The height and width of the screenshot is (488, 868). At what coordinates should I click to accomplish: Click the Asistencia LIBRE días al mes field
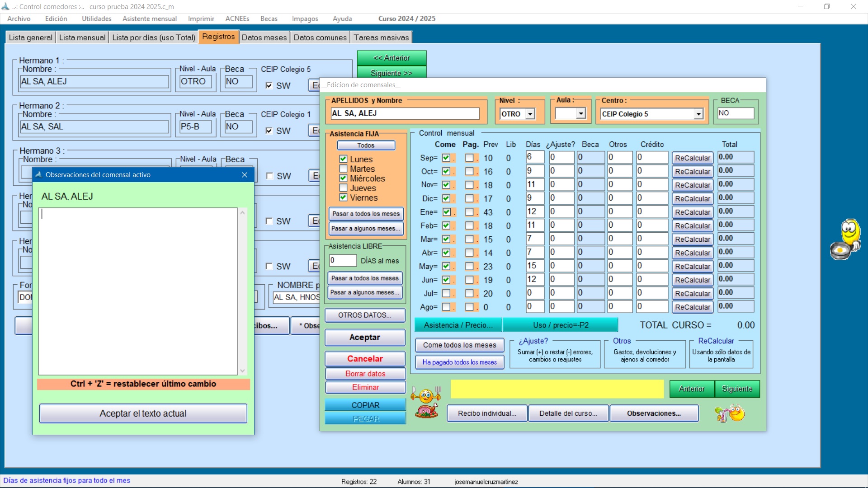point(343,261)
